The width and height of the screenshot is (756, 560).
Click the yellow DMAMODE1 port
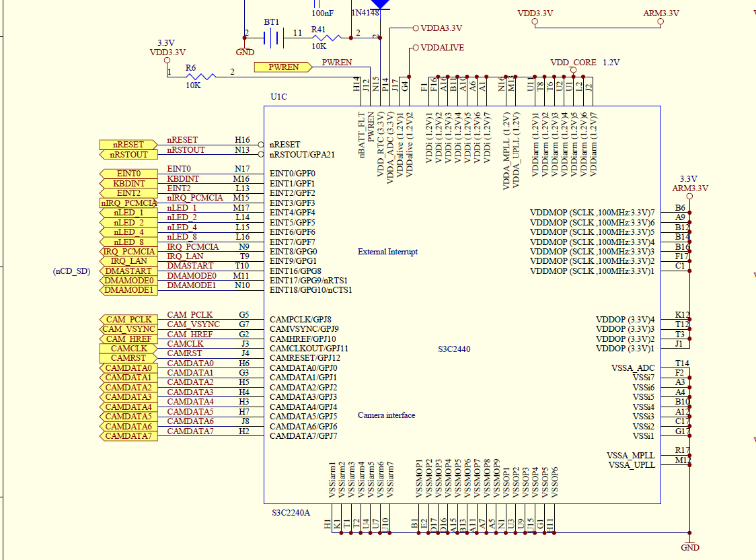[128, 290]
